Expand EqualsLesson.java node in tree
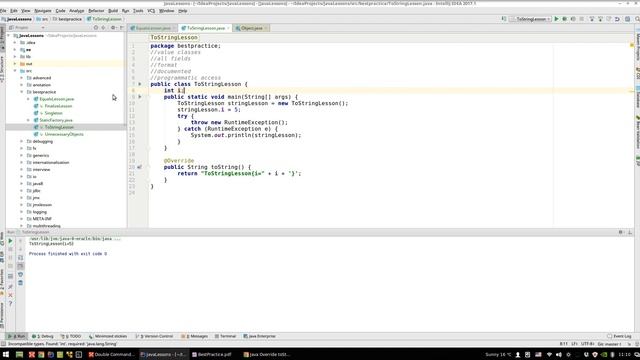The height and width of the screenshot is (360, 640). [29, 99]
